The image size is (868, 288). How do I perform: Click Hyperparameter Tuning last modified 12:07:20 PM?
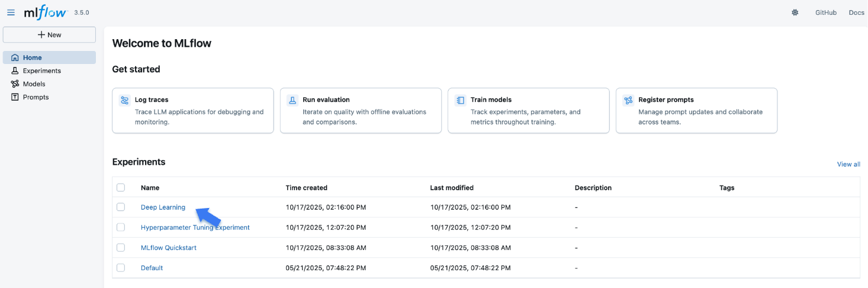[x=470, y=228]
